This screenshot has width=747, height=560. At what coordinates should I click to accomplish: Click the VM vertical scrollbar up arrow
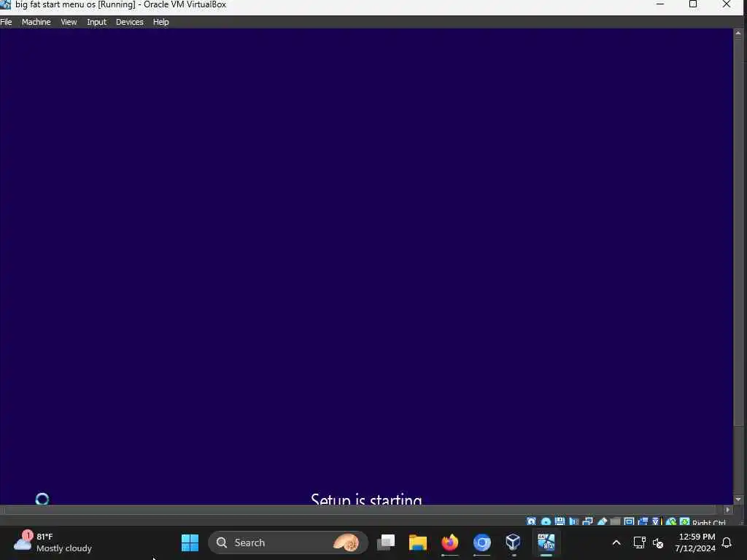pos(738,34)
